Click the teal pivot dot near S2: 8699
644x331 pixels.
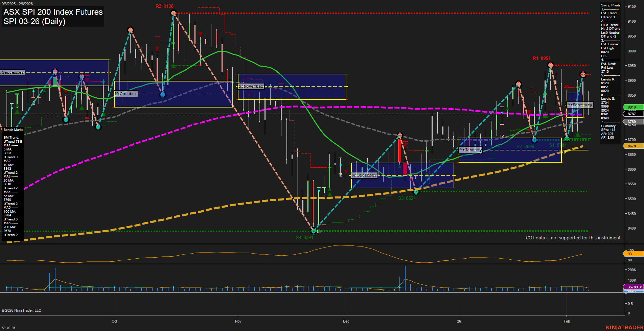point(534,140)
